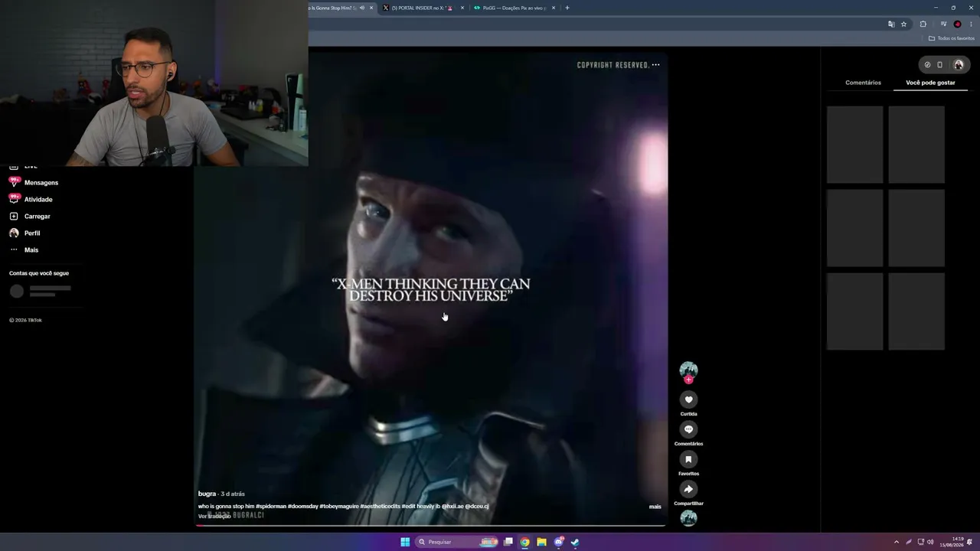Open the Atividade notifications icon
980x551 pixels.
[14, 199]
